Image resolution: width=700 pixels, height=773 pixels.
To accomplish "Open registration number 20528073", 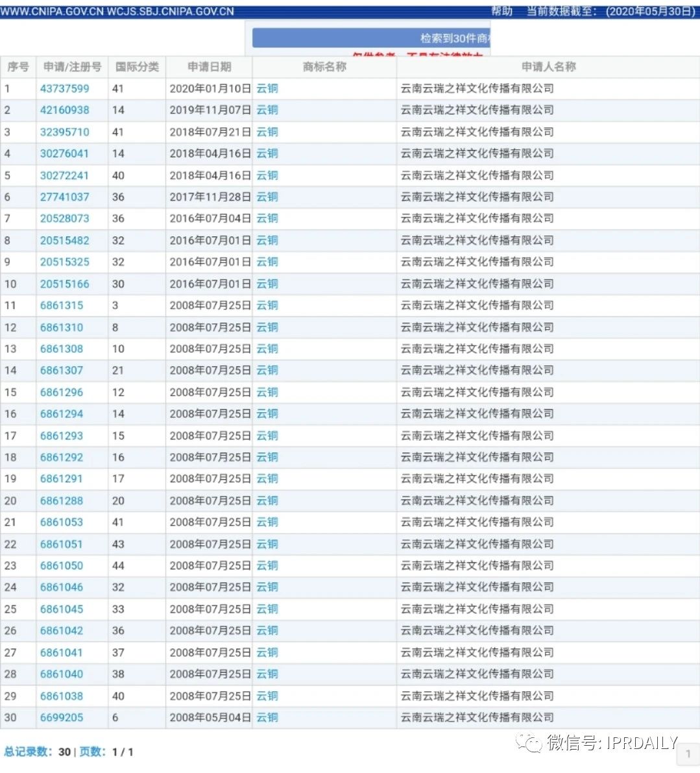I will (x=64, y=219).
